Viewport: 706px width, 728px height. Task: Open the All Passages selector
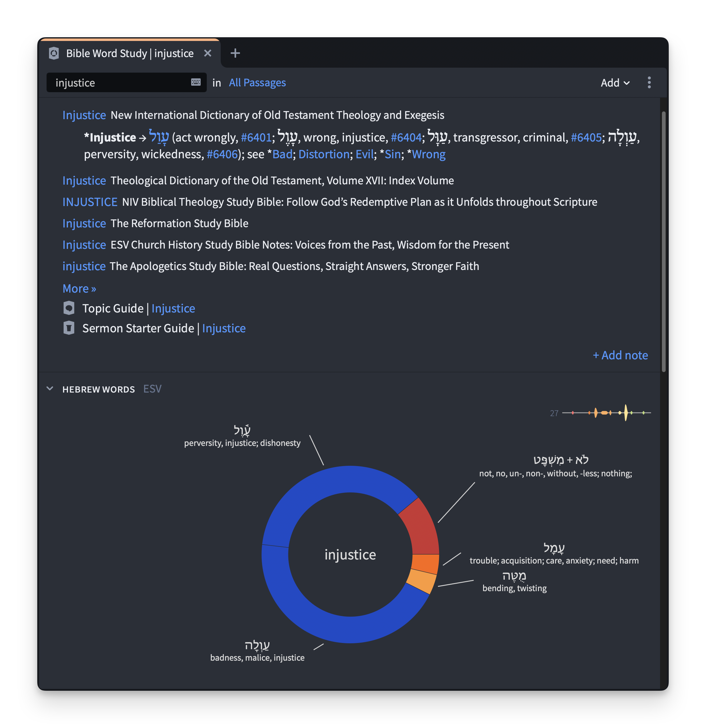click(257, 83)
